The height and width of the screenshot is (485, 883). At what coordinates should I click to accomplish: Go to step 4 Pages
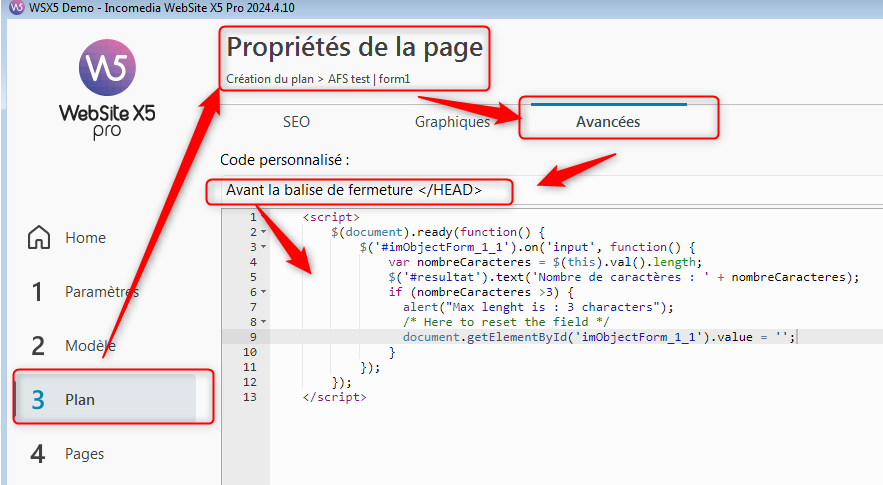point(68,453)
